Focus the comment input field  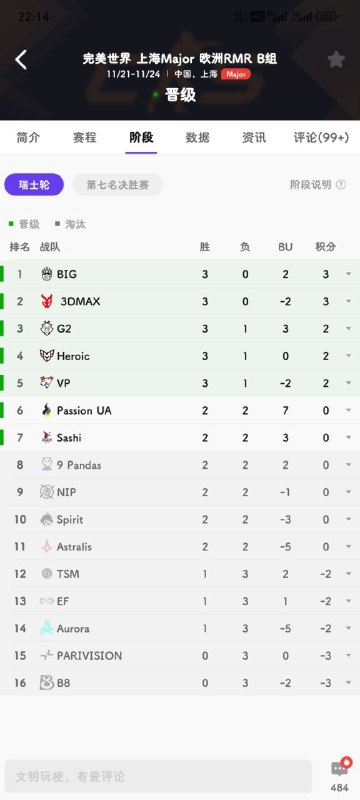(x=158, y=776)
